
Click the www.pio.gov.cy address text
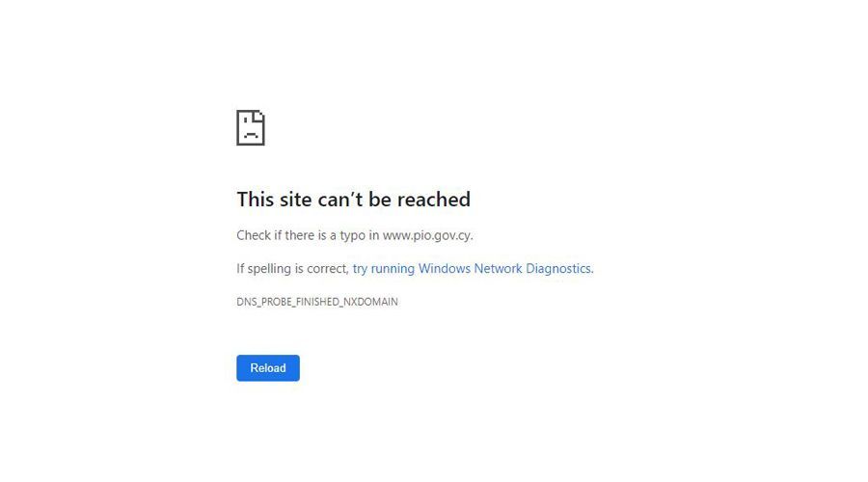pyautogui.click(x=426, y=235)
